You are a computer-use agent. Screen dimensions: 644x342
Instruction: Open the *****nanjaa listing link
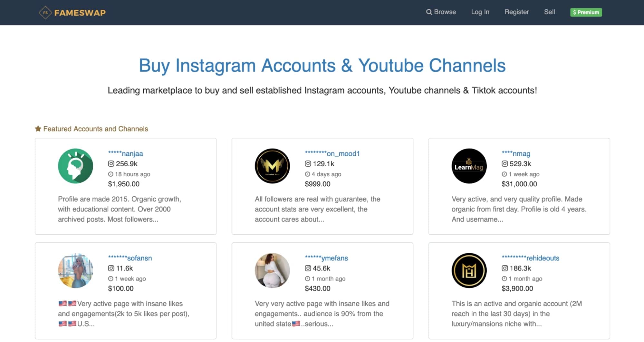click(x=125, y=153)
